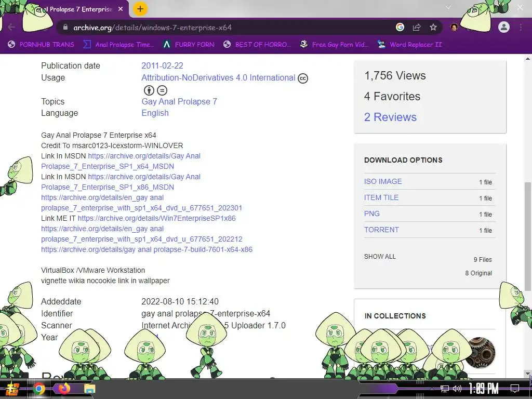
Task: Expand ISO IMAGE download option
Action: click(383, 181)
